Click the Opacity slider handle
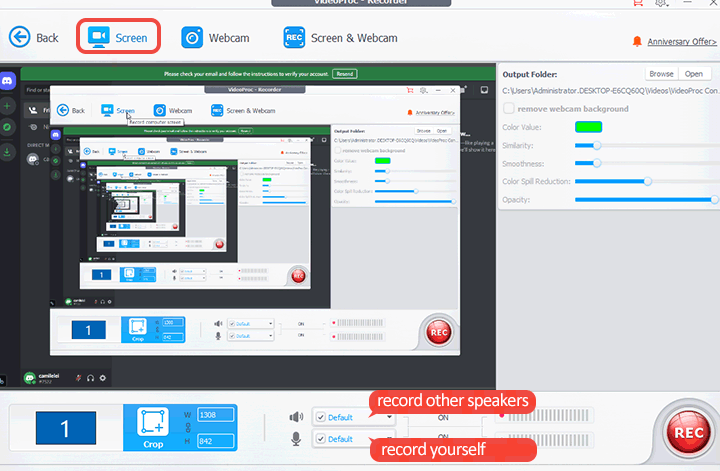 (714, 200)
